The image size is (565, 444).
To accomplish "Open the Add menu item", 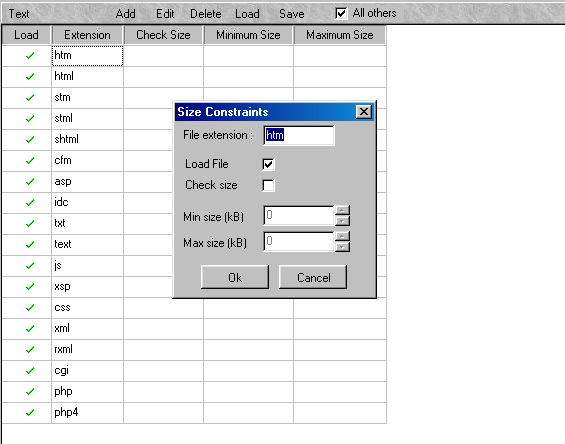I will (x=126, y=14).
